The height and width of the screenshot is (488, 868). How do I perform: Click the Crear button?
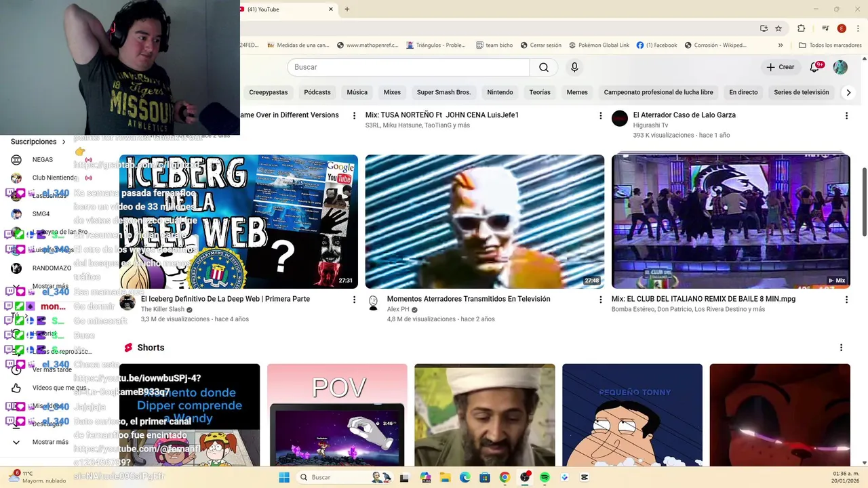click(780, 67)
